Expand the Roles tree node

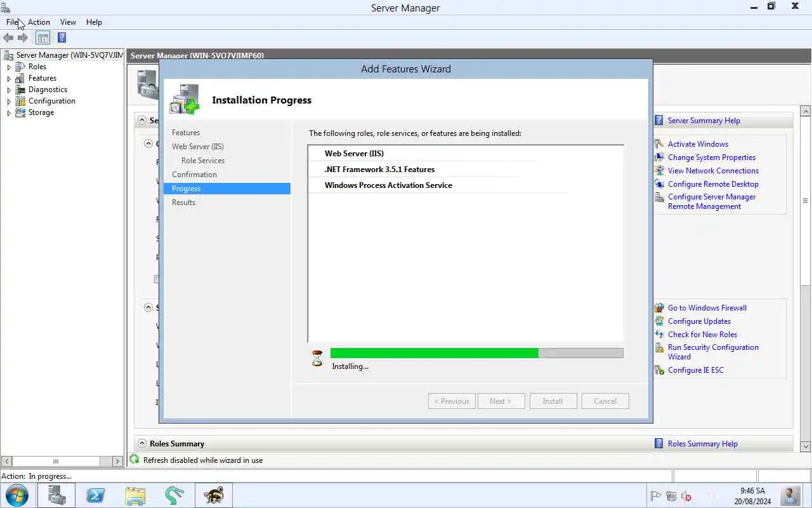coord(9,67)
